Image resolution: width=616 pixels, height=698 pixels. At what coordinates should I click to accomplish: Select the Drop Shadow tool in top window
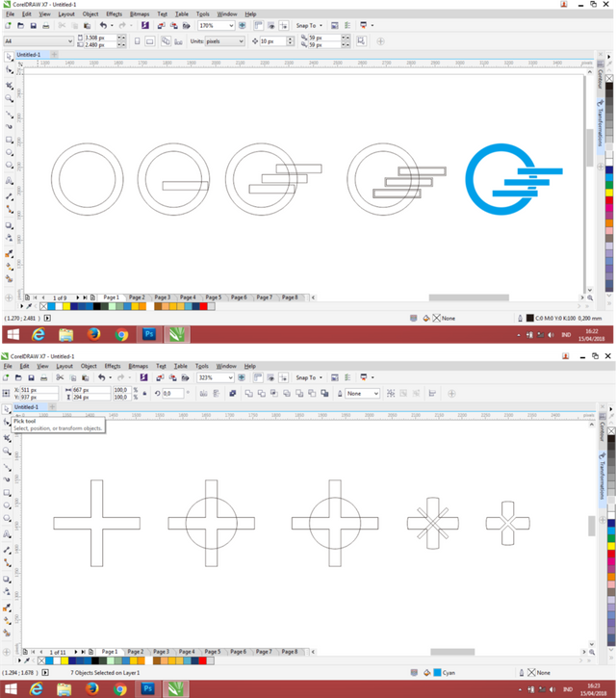click(x=9, y=225)
